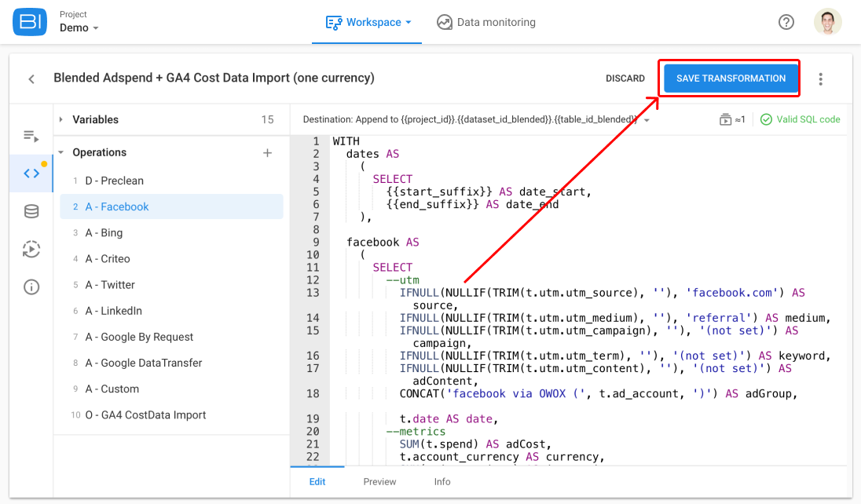Click the '--utm' comment line
The image size is (861, 504).
click(402, 280)
